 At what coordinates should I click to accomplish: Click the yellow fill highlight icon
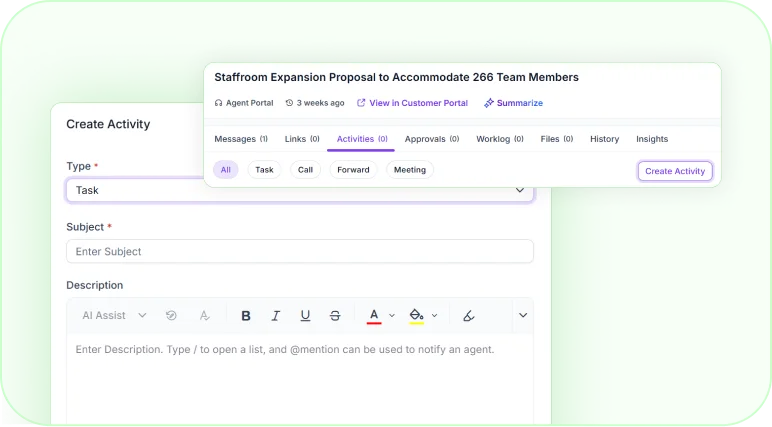(417, 316)
